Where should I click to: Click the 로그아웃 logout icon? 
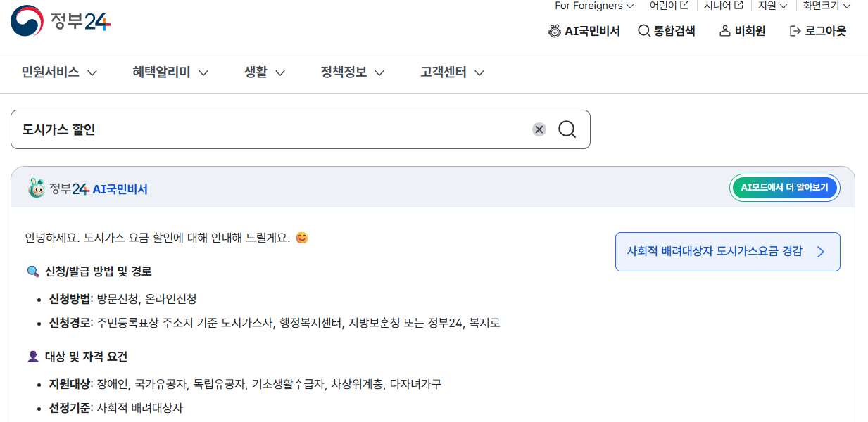click(795, 31)
